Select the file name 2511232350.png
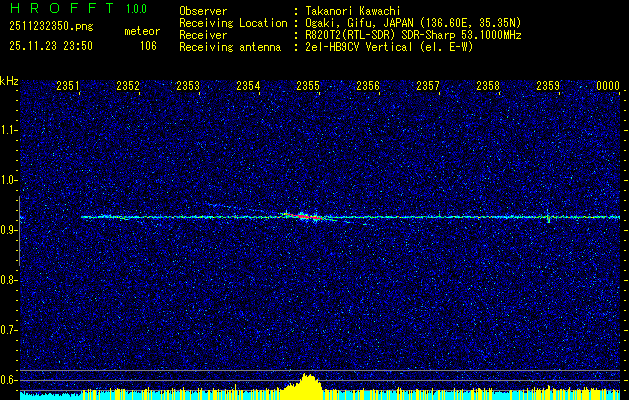The width and height of the screenshot is (629, 400). [x=51, y=27]
